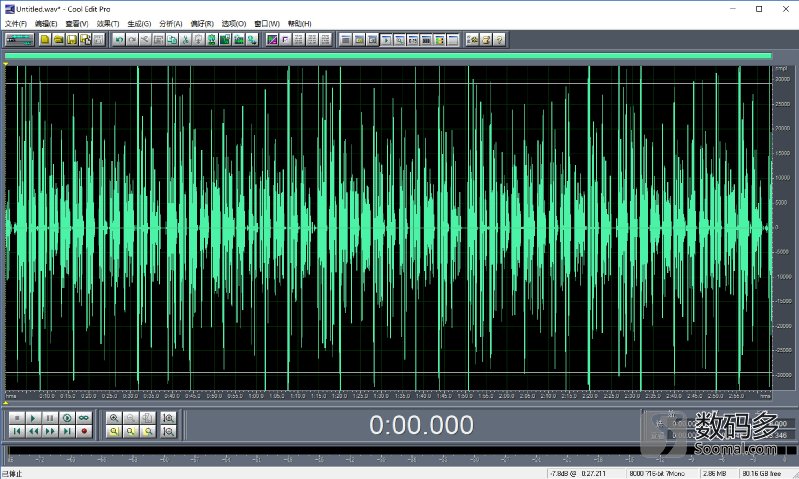Click the Fast Forward transport button
This screenshot has width=799, height=479.
[x=50, y=431]
